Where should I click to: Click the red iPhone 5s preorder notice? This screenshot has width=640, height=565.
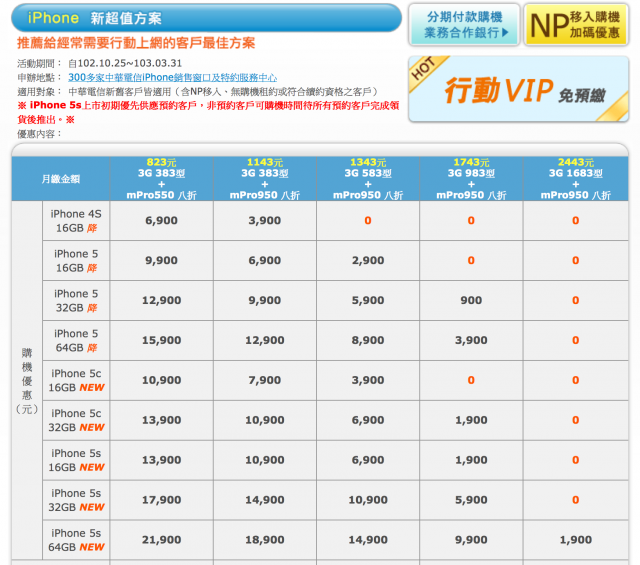[208, 112]
